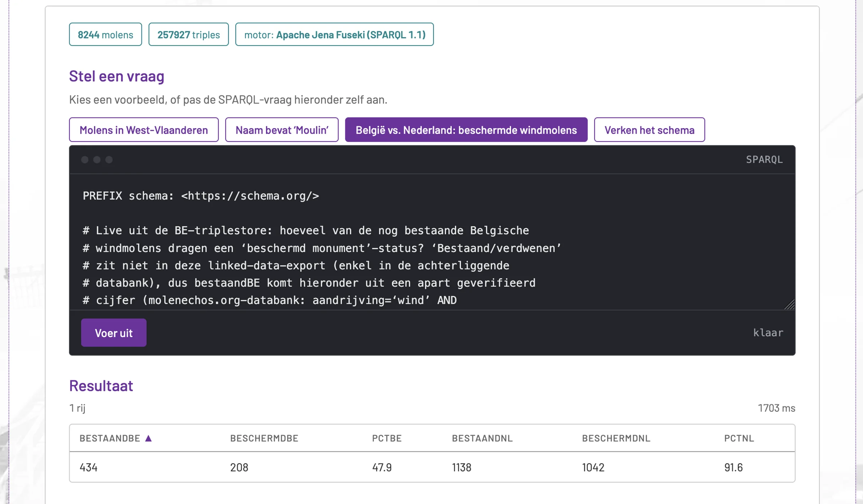
Task: Click inside the SPARQL query editor
Action: pyautogui.click(x=432, y=242)
